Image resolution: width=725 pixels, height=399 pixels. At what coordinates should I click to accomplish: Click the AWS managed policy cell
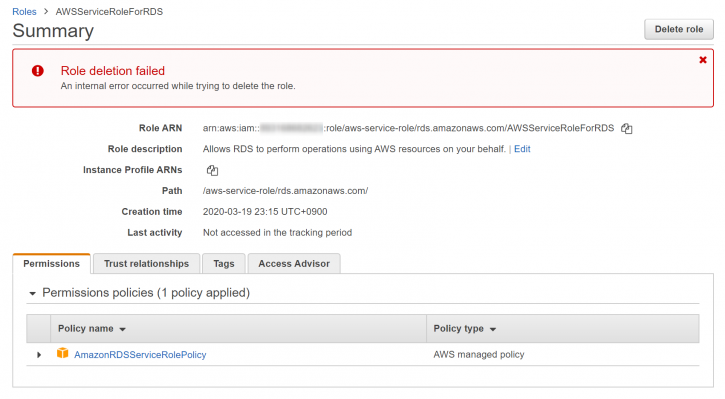479,355
